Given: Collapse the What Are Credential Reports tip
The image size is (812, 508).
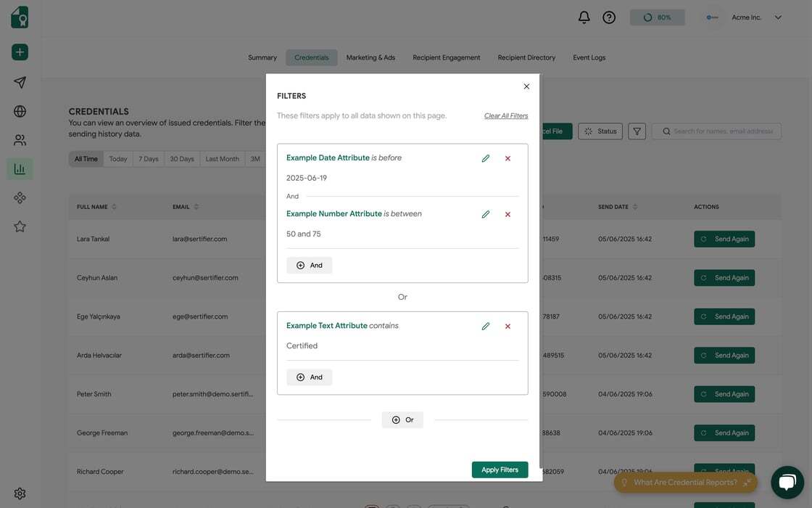Looking at the screenshot, I should tap(747, 483).
